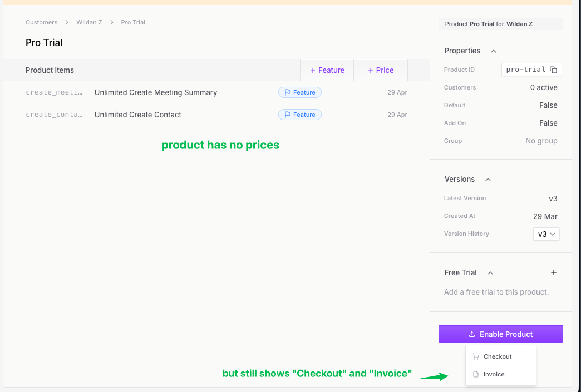Click the plus icon to add a free trial
Viewport: 581px width, 392px height.
[554, 272]
